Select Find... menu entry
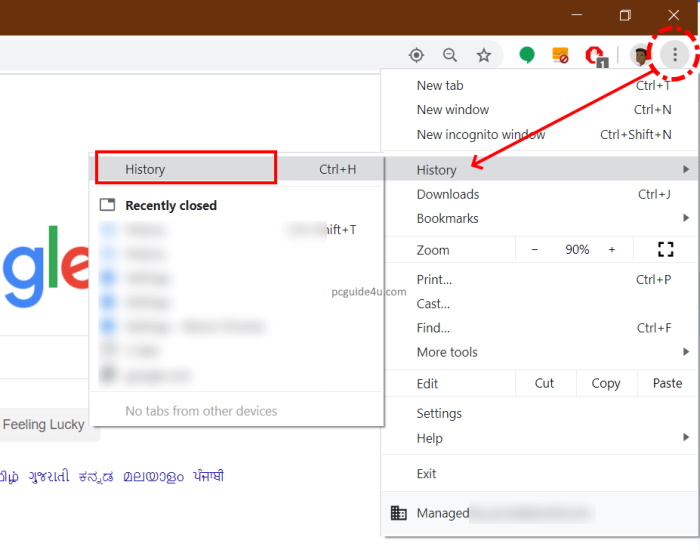 [540, 328]
